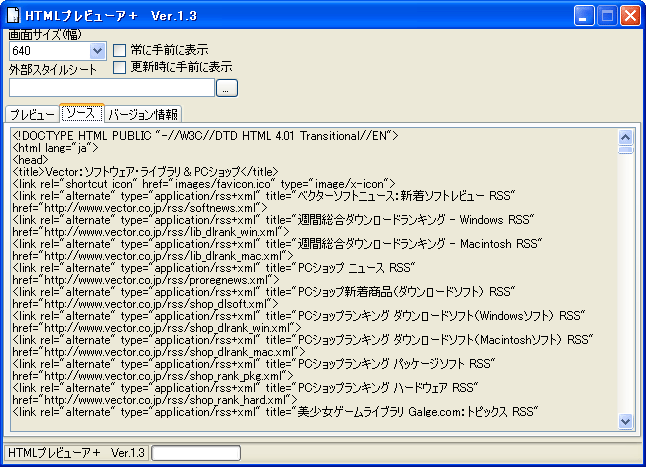The height and width of the screenshot is (467, 646).
Task: Click the ベクターソフトニュース RSS title line
Action: [264, 196]
